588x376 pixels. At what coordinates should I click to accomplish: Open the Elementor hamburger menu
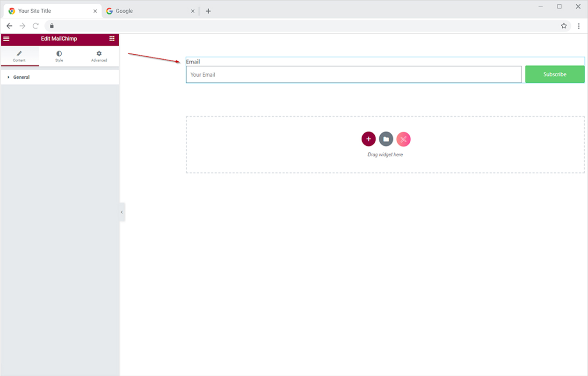pos(6,39)
